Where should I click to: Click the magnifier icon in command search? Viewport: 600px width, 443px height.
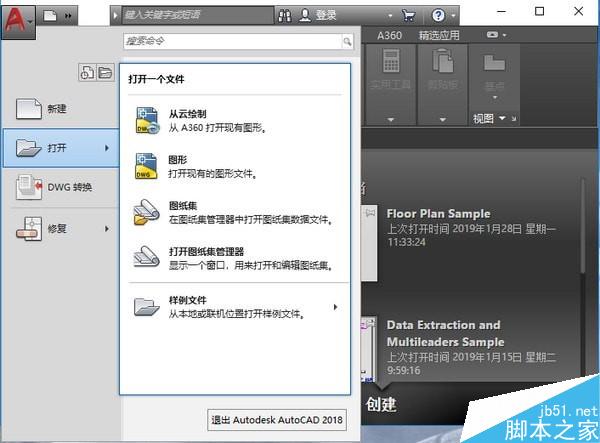point(347,41)
